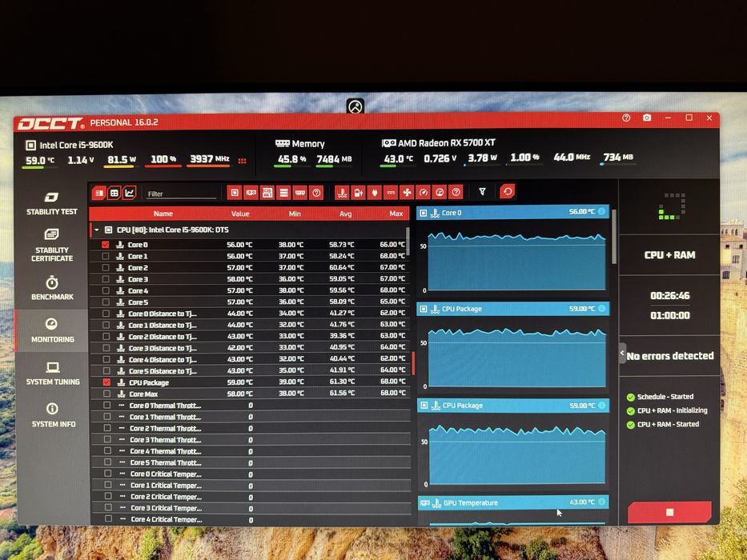Click the No errors detected status
The image size is (747, 560).
670,356
